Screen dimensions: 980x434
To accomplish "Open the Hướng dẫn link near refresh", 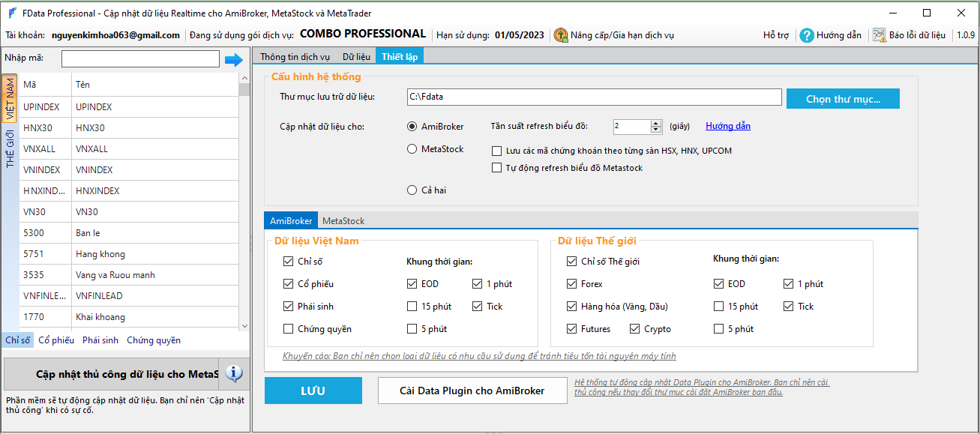I will click(x=727, y=126).
